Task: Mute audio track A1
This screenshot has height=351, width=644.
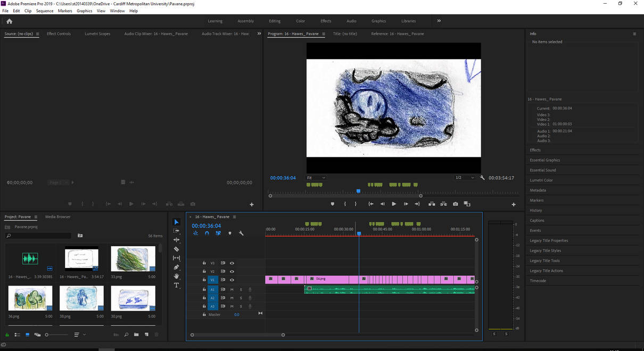Action: (232, 289)
